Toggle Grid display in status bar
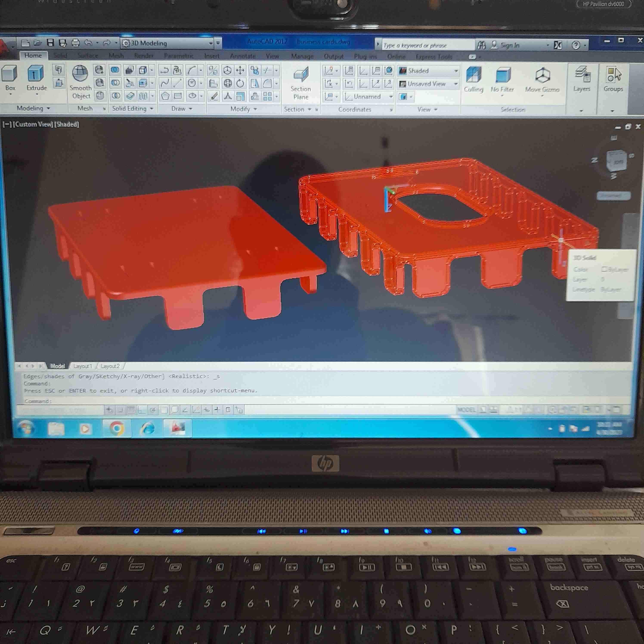The image size is (644, 644). pos(131,410)
